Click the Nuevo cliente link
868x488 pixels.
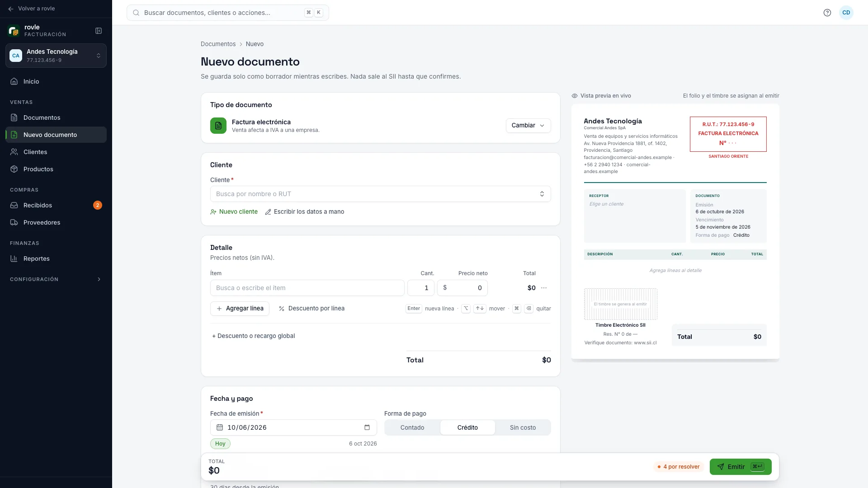click(x=234, y=211)
